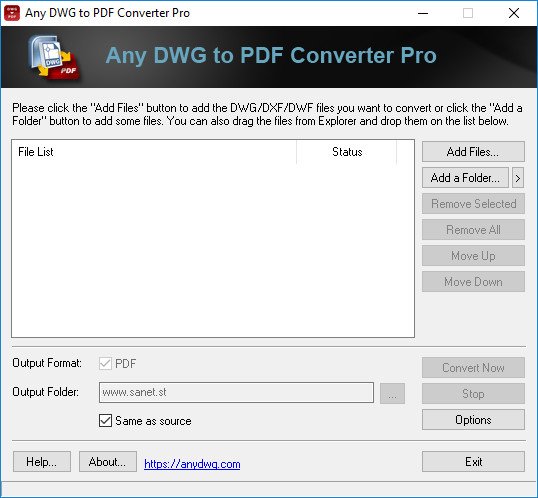Click the Stop button

473,394
